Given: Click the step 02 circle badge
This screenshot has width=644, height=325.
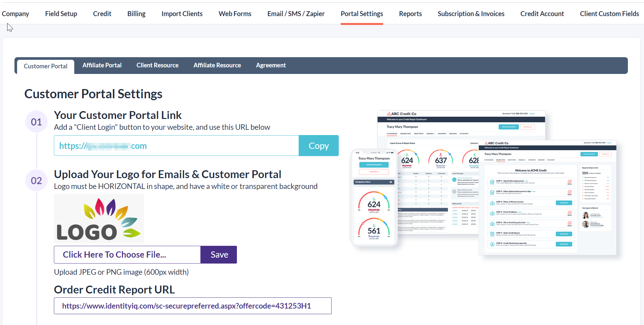Looking at the screenshot, I should point(36,180).
